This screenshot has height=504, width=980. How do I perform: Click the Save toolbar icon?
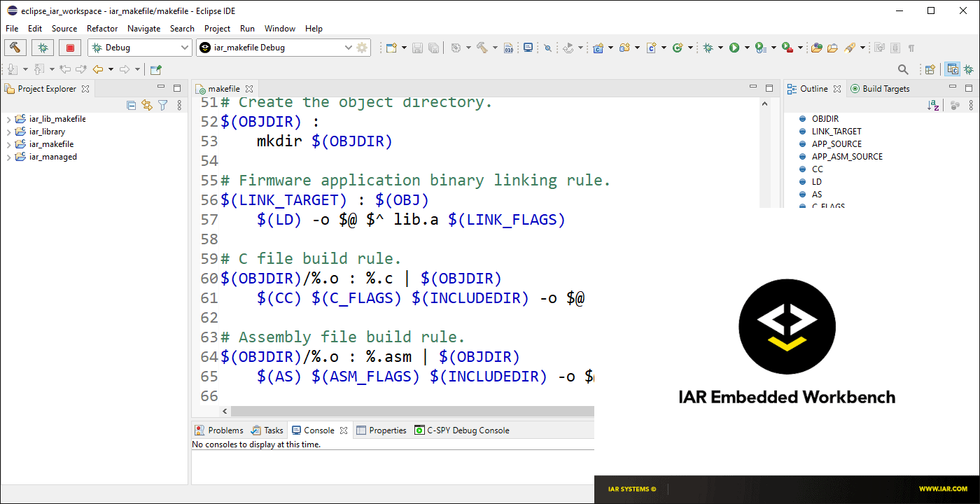(x=417, y=48)
